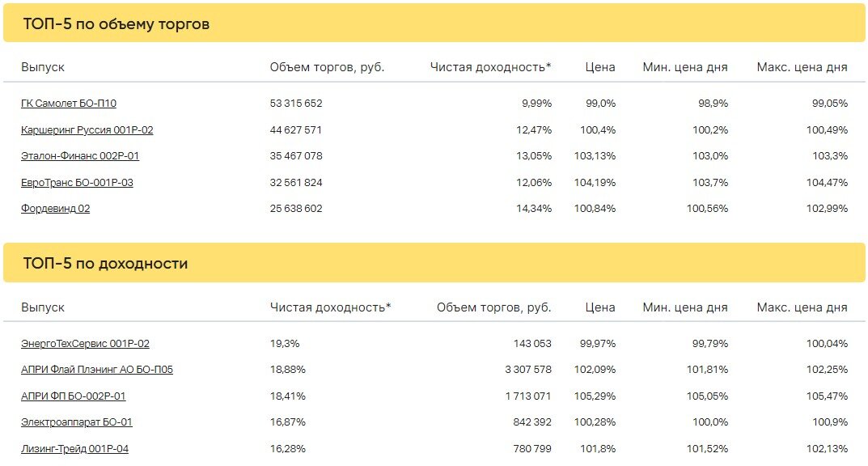868x466 pixels.
Task: Open the ЕвроТранс БО-001Р-03 bond page
Action: coord(77,183)
